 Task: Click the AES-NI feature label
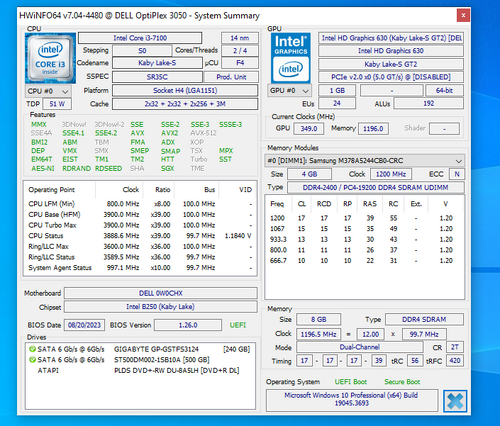click(x=43, y=169)
